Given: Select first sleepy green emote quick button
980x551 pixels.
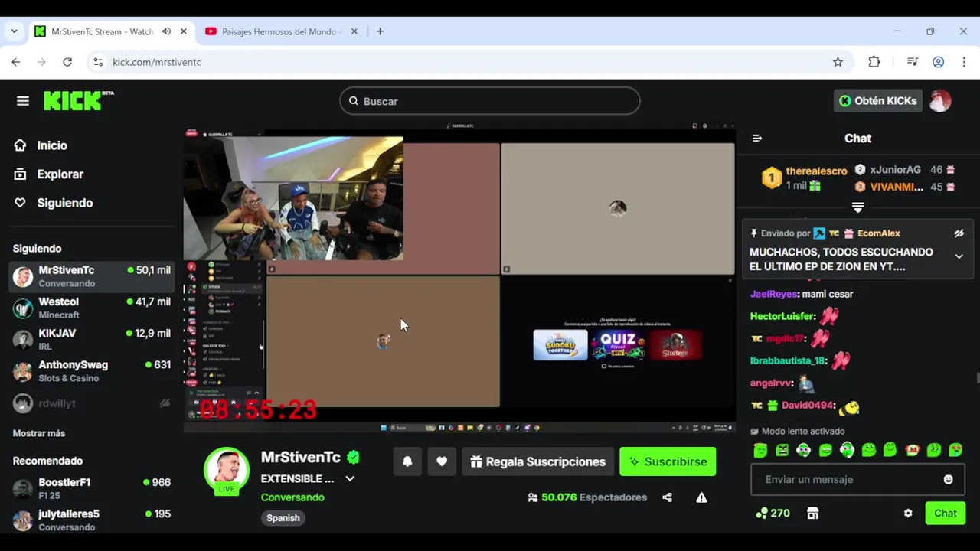Looking at the screenshot, I should pyautogui.click(x=760, y=451).
